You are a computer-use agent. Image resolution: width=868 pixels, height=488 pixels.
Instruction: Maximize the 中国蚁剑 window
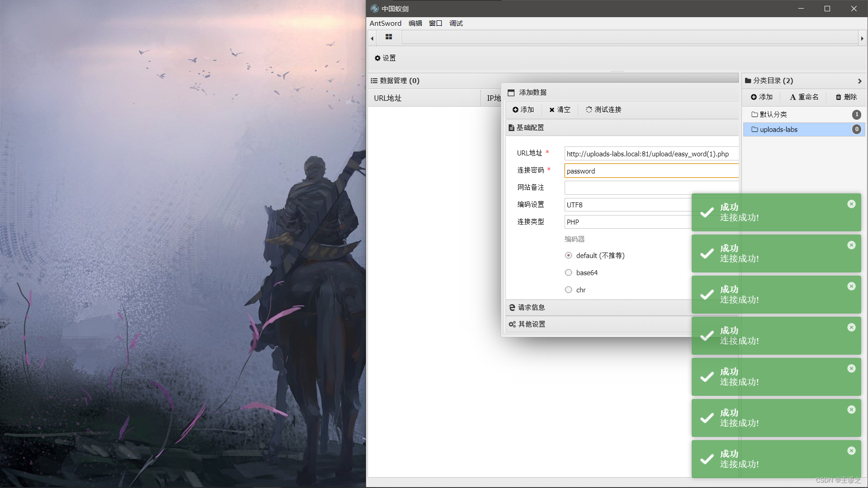click(x=827, y=9)
